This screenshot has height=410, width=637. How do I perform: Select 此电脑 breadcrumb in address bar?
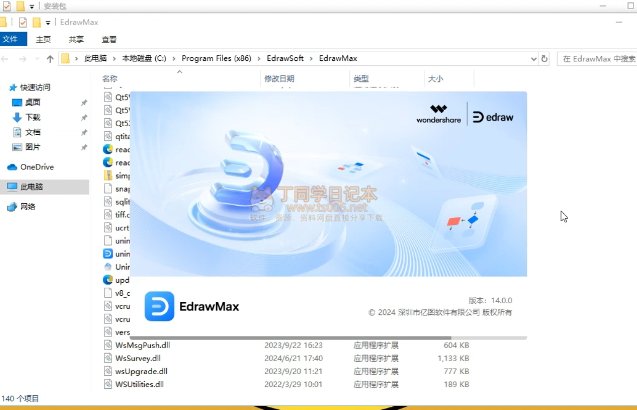coord(95,59)
